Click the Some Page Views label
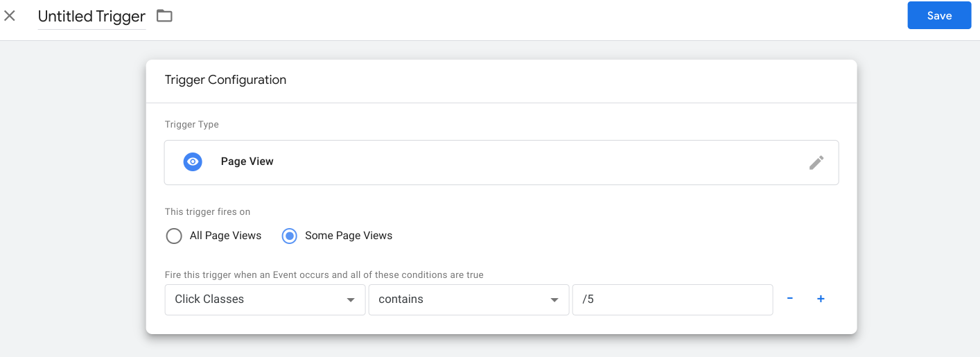980x357 pixels. click(349, 236)
